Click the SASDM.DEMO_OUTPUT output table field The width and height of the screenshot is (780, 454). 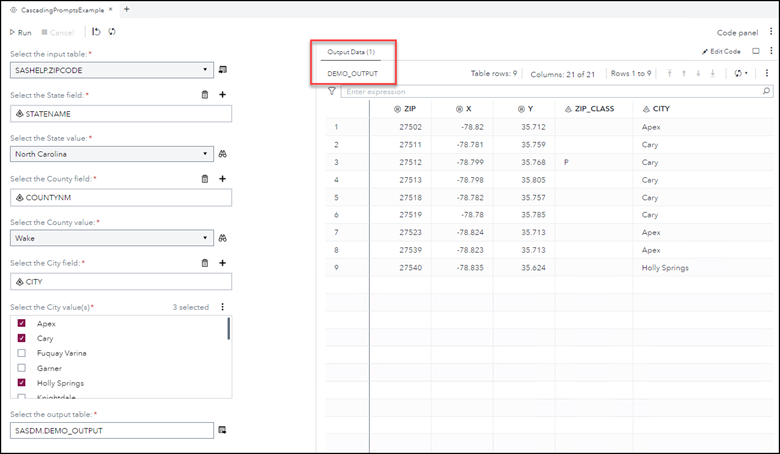112,431
